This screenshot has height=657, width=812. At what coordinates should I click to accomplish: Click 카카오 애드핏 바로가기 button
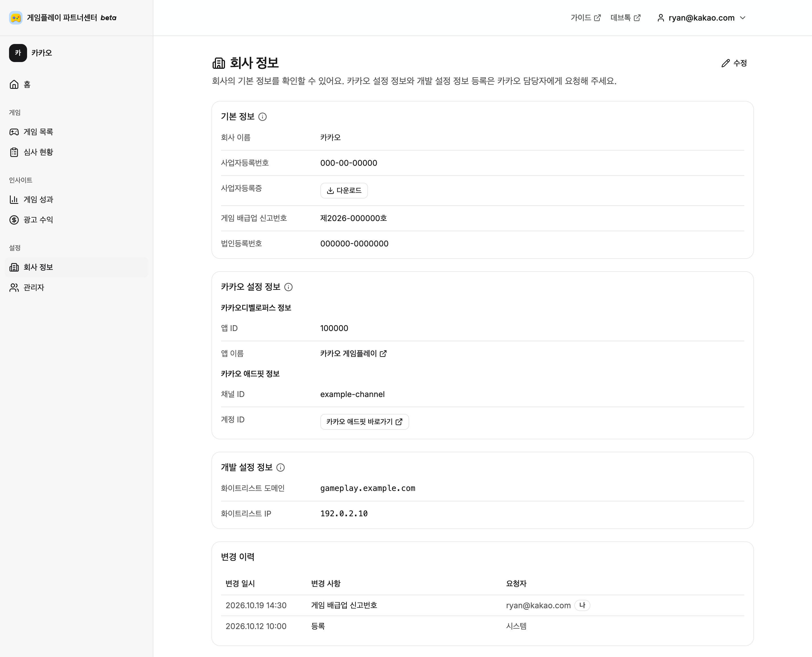(364, 422)
